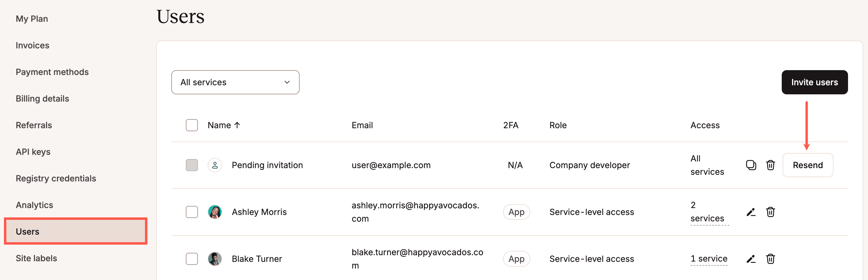Expand Ashley's 2 services access list
868x280 pixels.
(707, 212)
